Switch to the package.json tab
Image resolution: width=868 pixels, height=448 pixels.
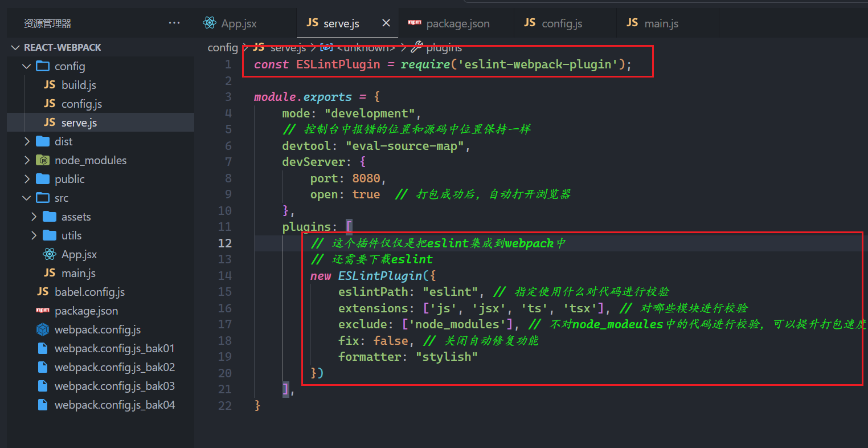tap(456, 23)
